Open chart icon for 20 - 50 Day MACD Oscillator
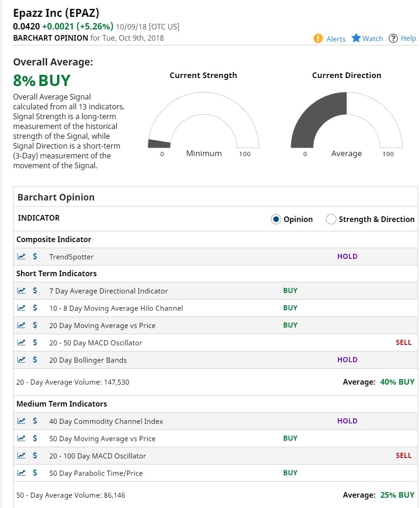The height and width of the screenshot is (508, 420). pyautogui.click(x=21, y=343)
